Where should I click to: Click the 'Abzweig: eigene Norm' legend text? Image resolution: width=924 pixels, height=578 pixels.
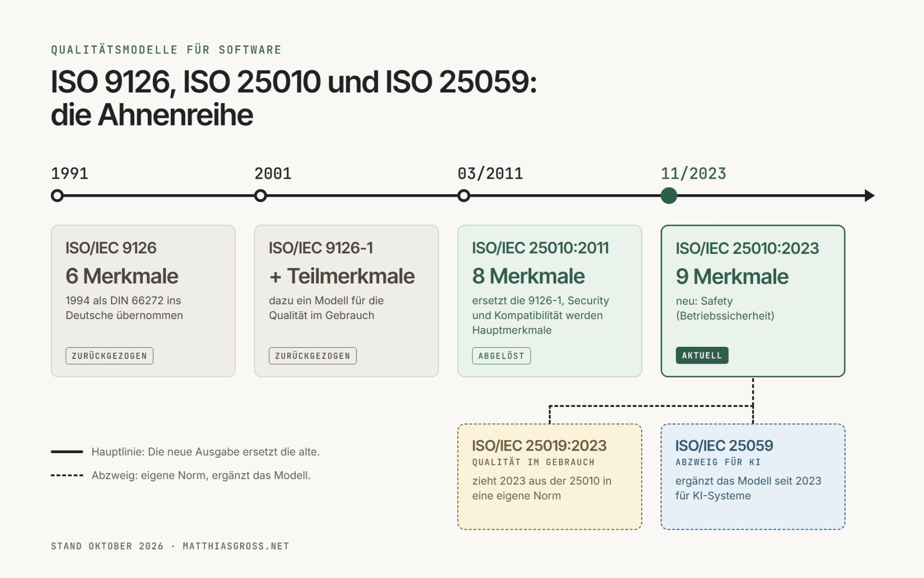pos(201,475)
